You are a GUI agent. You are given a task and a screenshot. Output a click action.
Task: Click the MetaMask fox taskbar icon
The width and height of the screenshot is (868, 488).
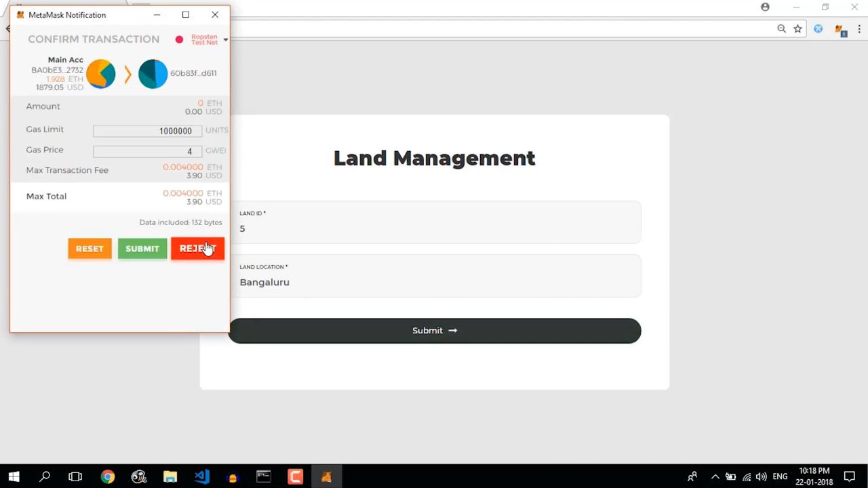click(x=326, y=477)
